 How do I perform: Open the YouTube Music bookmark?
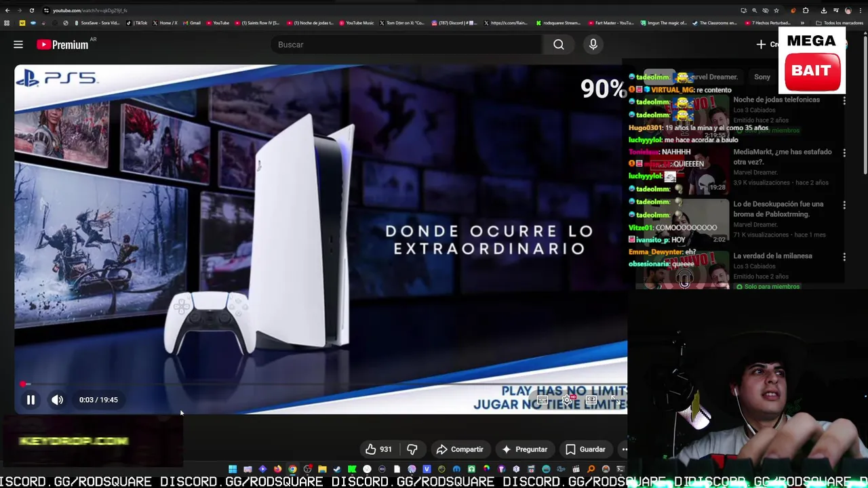click(357, 23)
